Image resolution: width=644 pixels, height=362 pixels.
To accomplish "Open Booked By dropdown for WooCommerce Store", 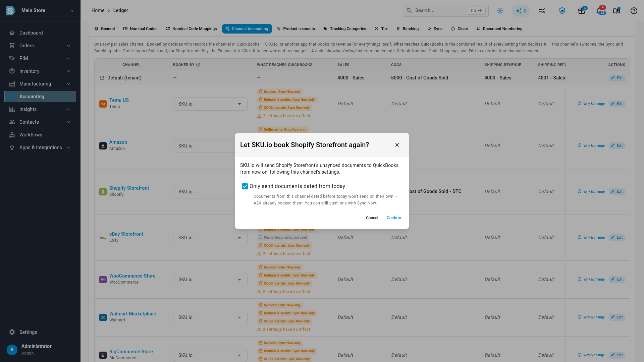I will pyautogui.click(x=210, y=280).
